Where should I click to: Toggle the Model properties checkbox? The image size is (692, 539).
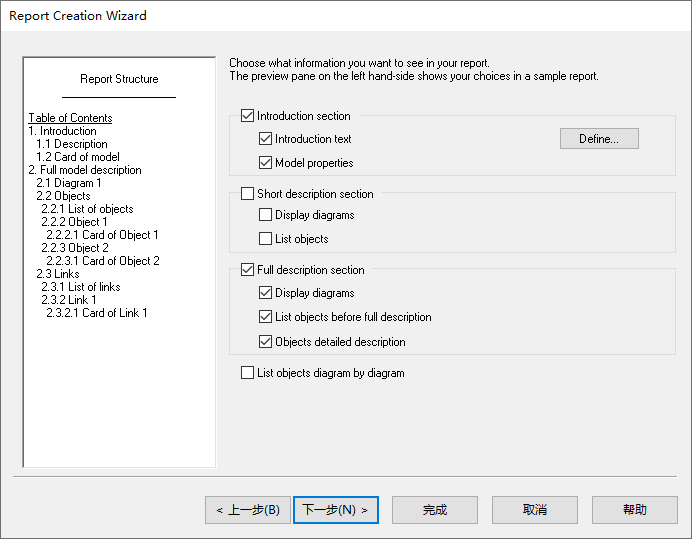(x=265, y=162)
